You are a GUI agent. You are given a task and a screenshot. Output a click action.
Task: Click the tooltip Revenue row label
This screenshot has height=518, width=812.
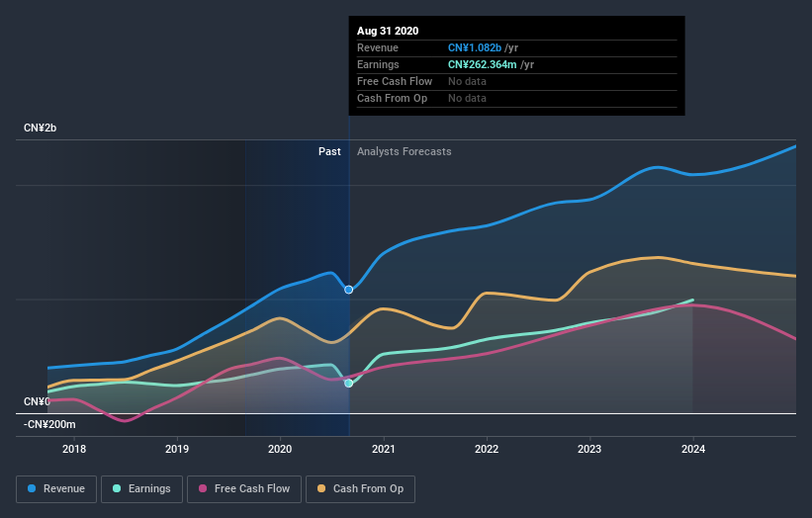(378, 47)
